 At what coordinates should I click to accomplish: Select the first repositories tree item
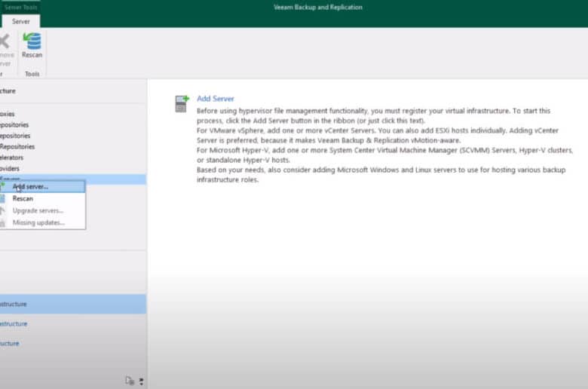tap(14, 124)
